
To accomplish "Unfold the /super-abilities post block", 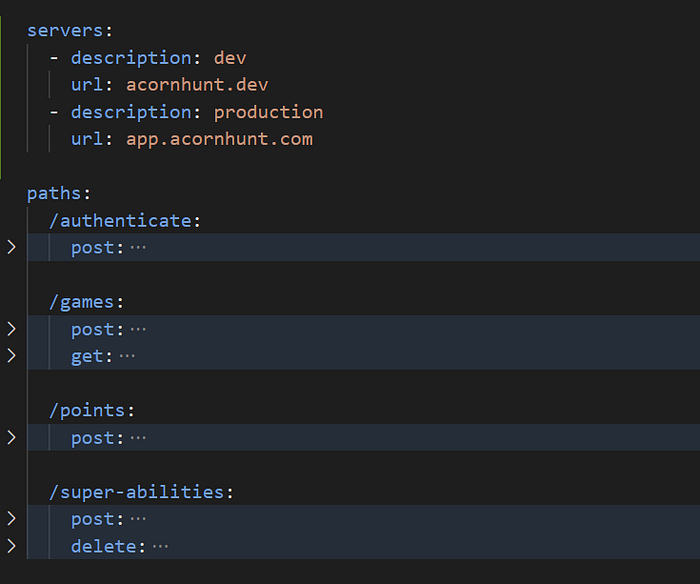I will coord(12,519).
